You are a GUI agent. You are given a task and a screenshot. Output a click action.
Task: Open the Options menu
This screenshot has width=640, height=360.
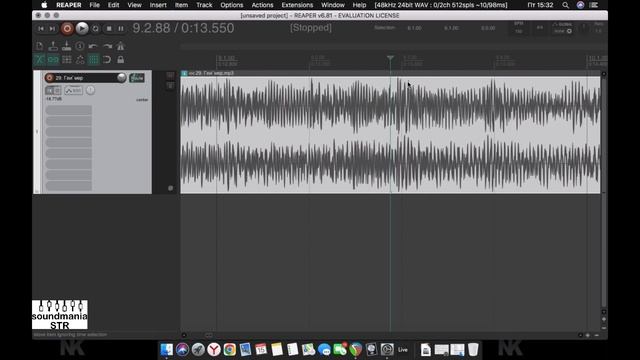231,5
